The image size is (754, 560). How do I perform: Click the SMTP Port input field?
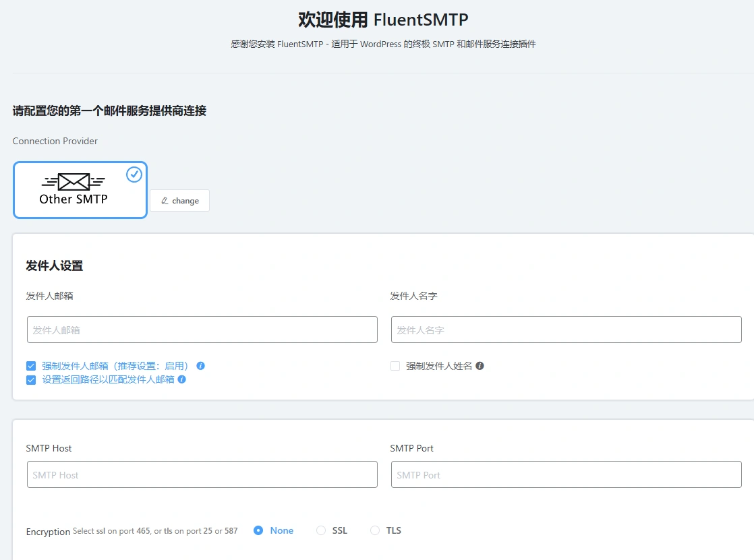pyautogui.click(x=565, y=474)
